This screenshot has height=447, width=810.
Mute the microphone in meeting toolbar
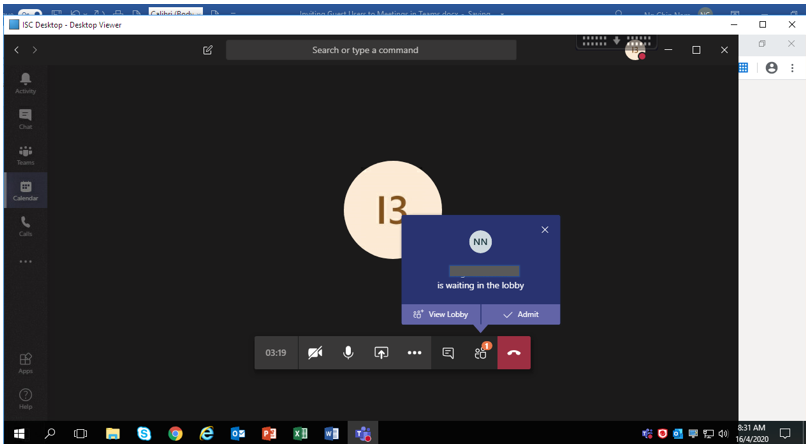(348, 353)
